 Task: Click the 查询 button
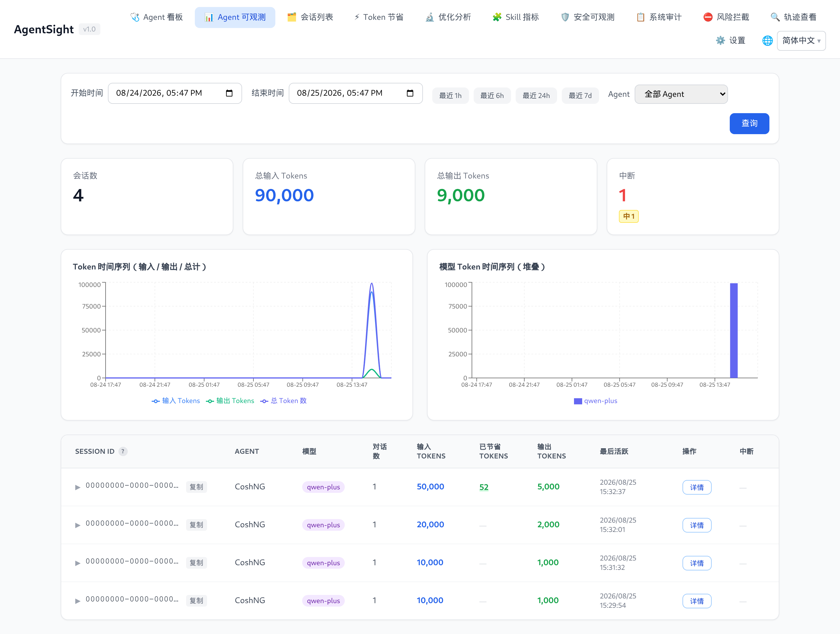coord(749,123)
